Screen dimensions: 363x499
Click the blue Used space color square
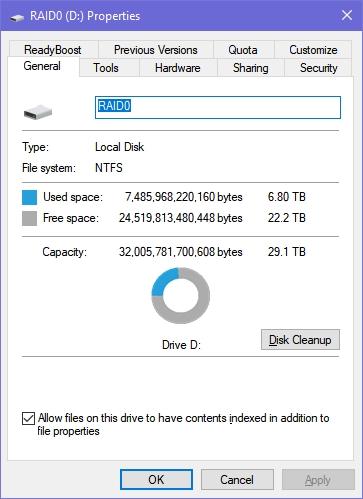click(x=29, y=197)
